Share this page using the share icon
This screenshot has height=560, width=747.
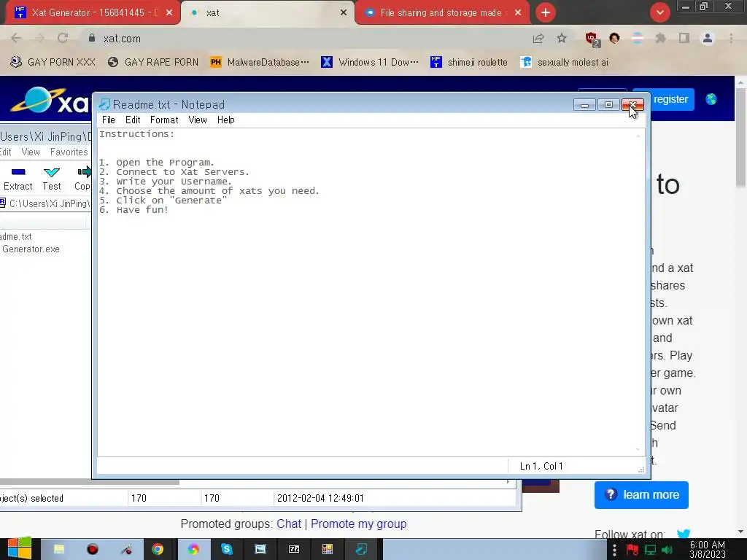[538, 39]
